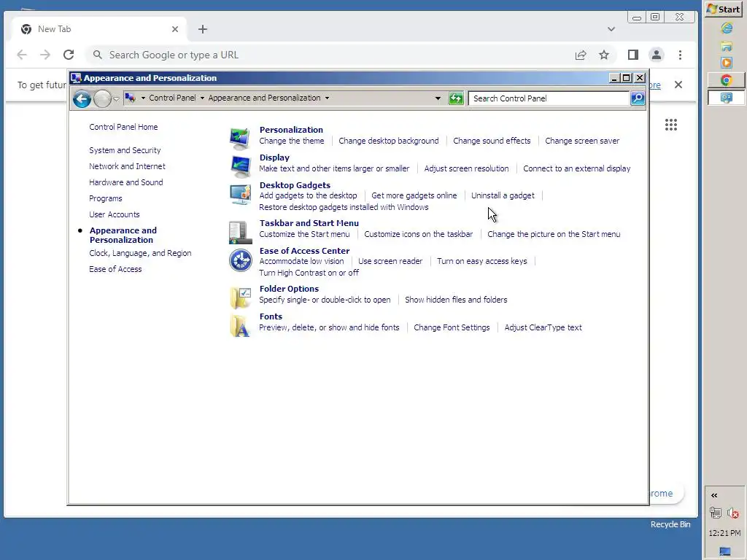Dismiss the Chrome notification bar
This screenshot has height=560, width=747.
[x=678, y=85]
